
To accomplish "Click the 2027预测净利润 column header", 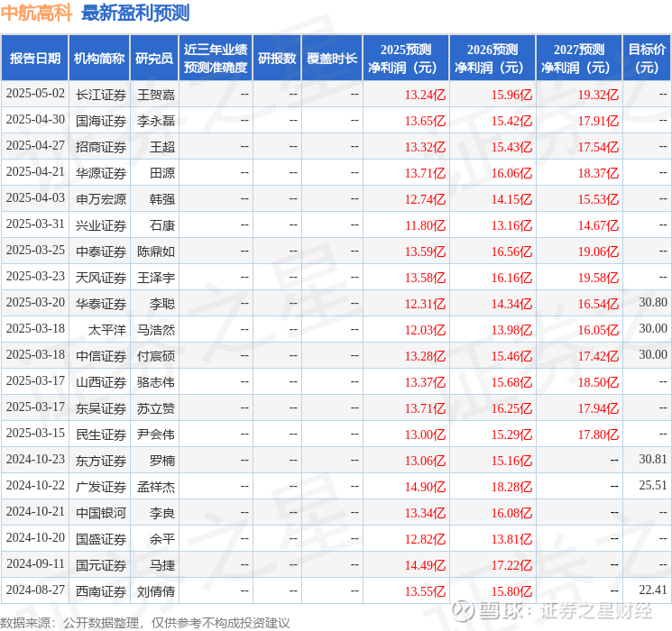I will [579, 59].
